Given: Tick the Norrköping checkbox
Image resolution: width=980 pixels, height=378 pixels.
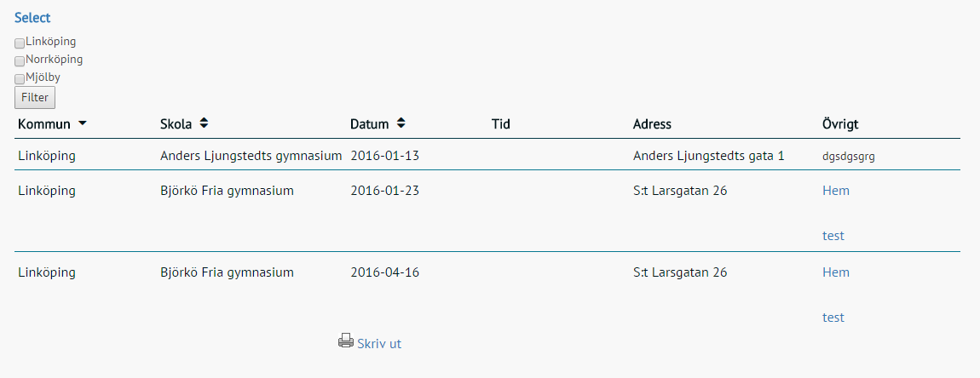Looking at the screenshot, I should [20, 61].
